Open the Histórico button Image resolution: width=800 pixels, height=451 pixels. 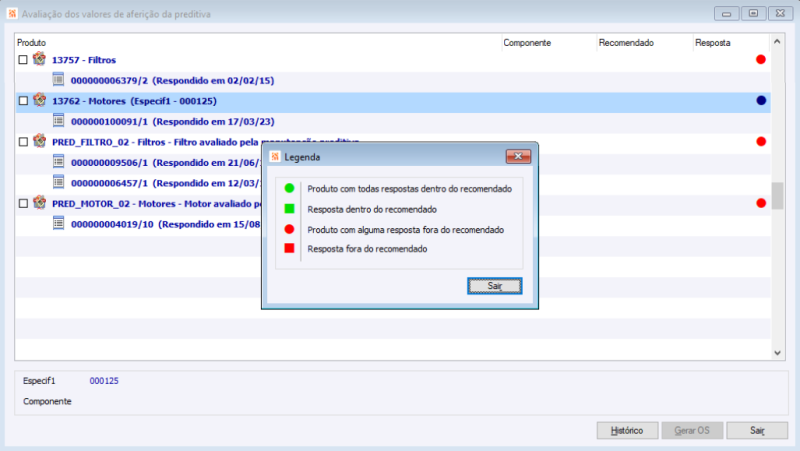[x=627, y=431]
